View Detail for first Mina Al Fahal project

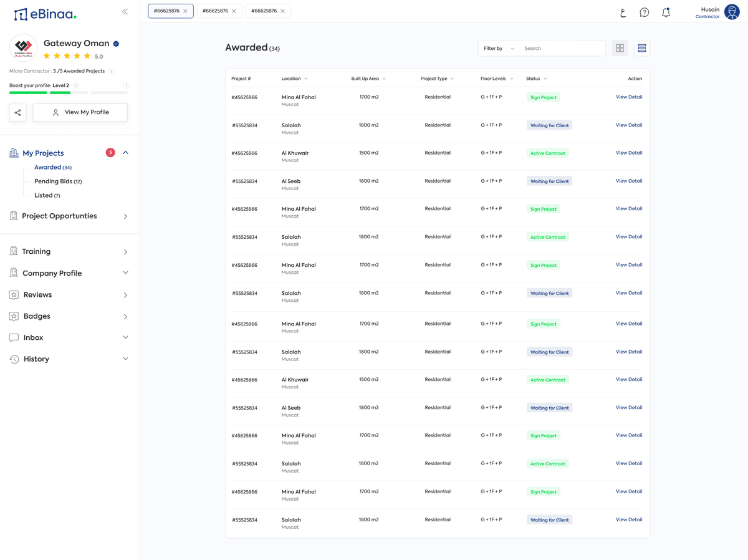tap(629, 97)
